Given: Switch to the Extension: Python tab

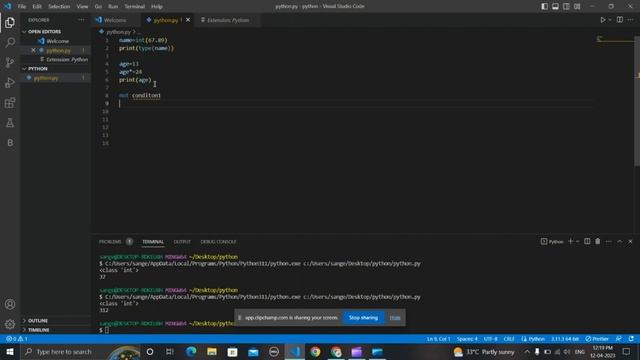Looking at the screenshot, I should (x=228, y=20).
